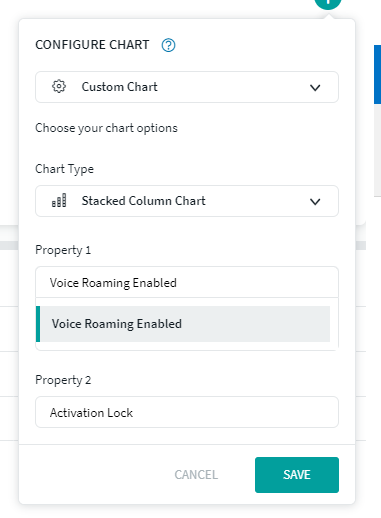The width and height of the screenshot is (381, 518).
Task: Click the Property 2 label
Action: click(63, 380)
